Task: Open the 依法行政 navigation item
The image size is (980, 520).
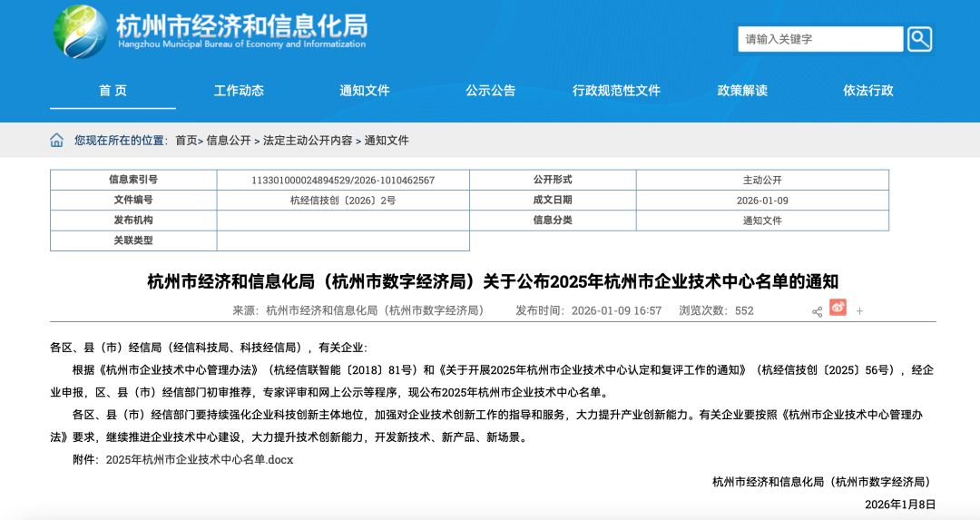Action: click(x=868, y=91)
